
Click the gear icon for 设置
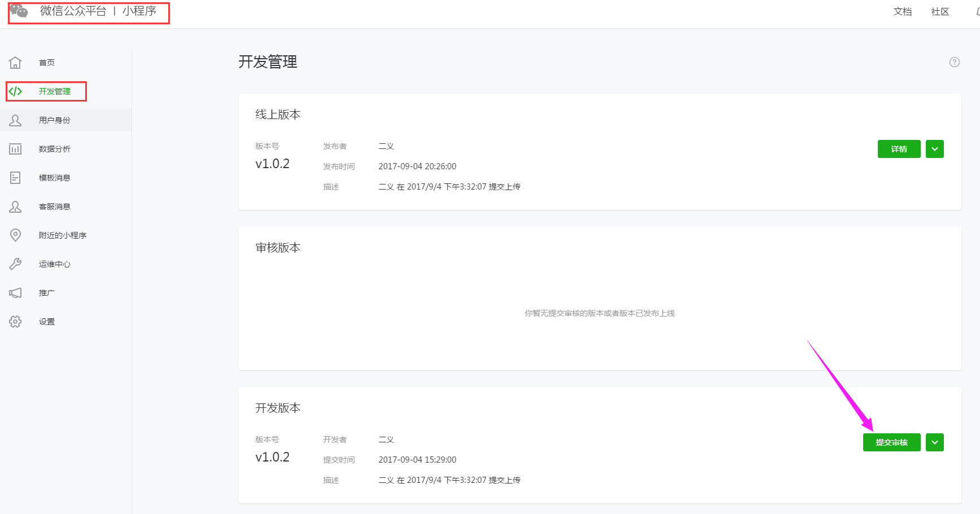[15, 322]
